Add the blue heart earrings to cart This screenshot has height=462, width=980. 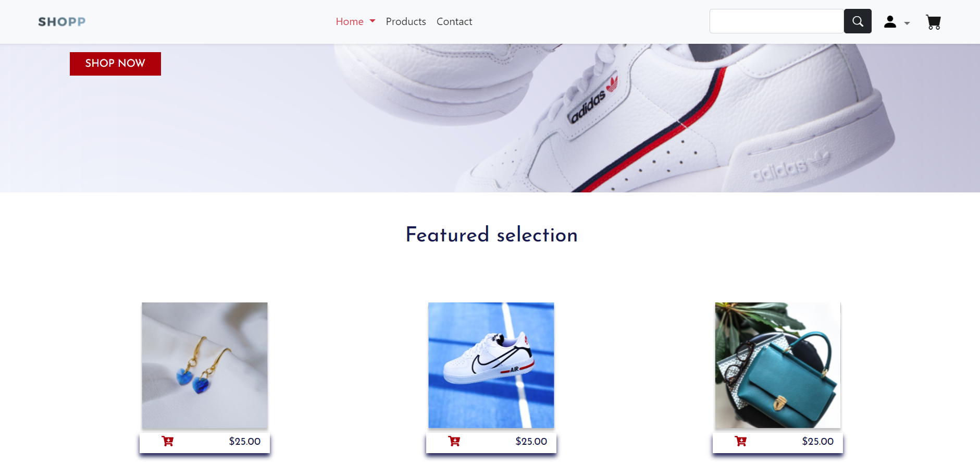pyautogui.click(x=167, y=441)
